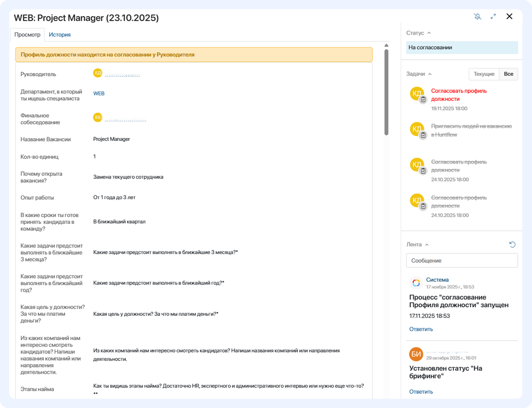This screenshot has height=408, width=532.
Task: Click the БИ orange avatar in feed
Action: click(x=416, y=354)
